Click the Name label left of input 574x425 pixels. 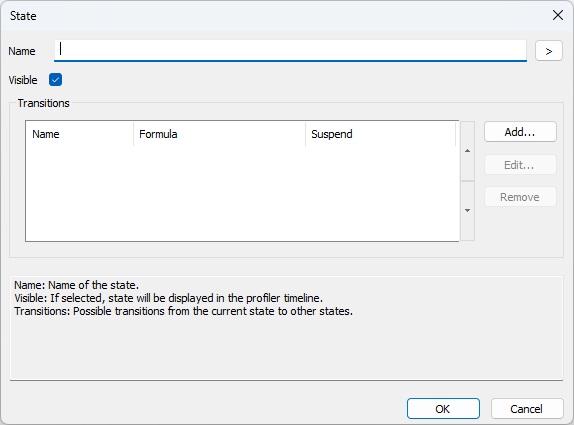[22, 51]
